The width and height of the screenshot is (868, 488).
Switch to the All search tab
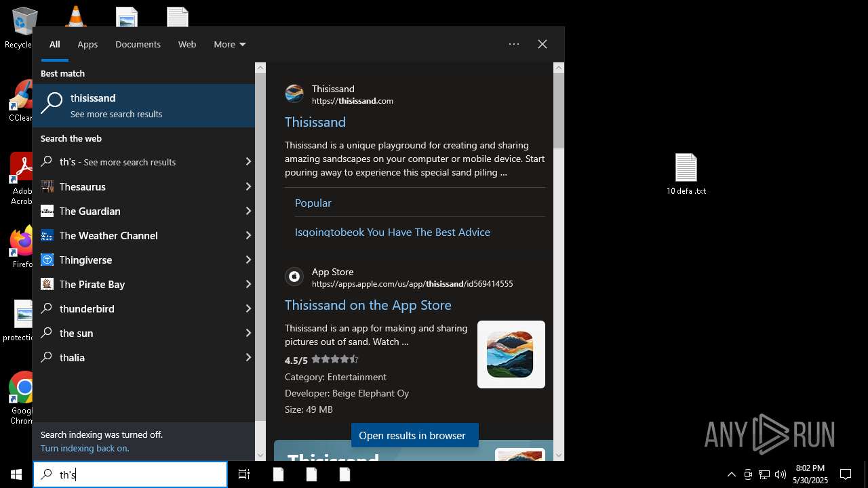(55, 44)
